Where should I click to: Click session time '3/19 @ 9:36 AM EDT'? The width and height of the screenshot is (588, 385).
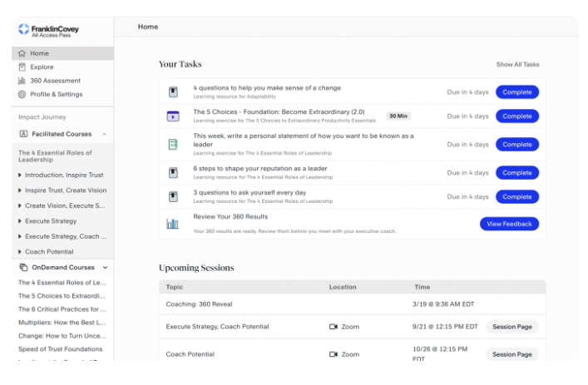(x=443, y=304)
